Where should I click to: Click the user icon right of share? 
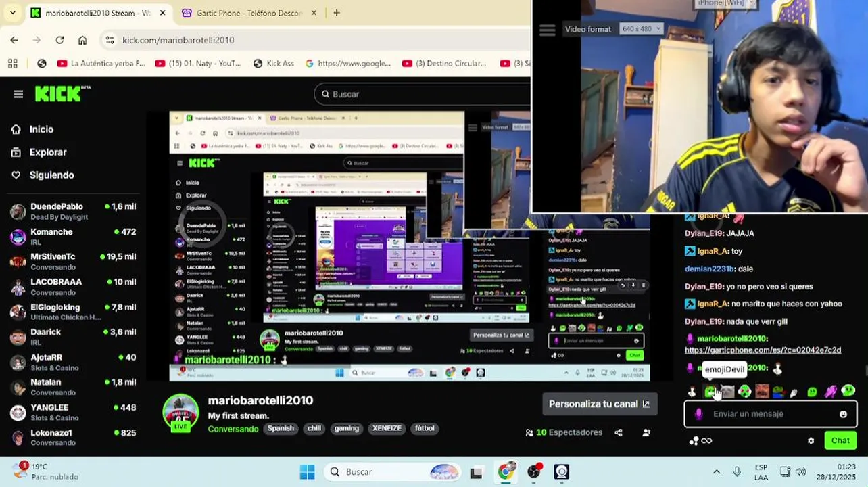pyautogui.click(x=646, y=433)
